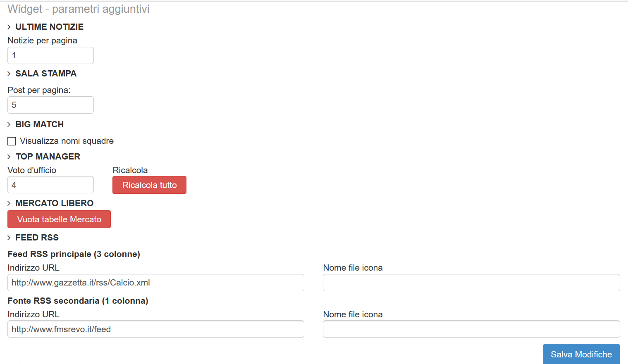Select the FEED RSS section heading

[x=37, y=238]
